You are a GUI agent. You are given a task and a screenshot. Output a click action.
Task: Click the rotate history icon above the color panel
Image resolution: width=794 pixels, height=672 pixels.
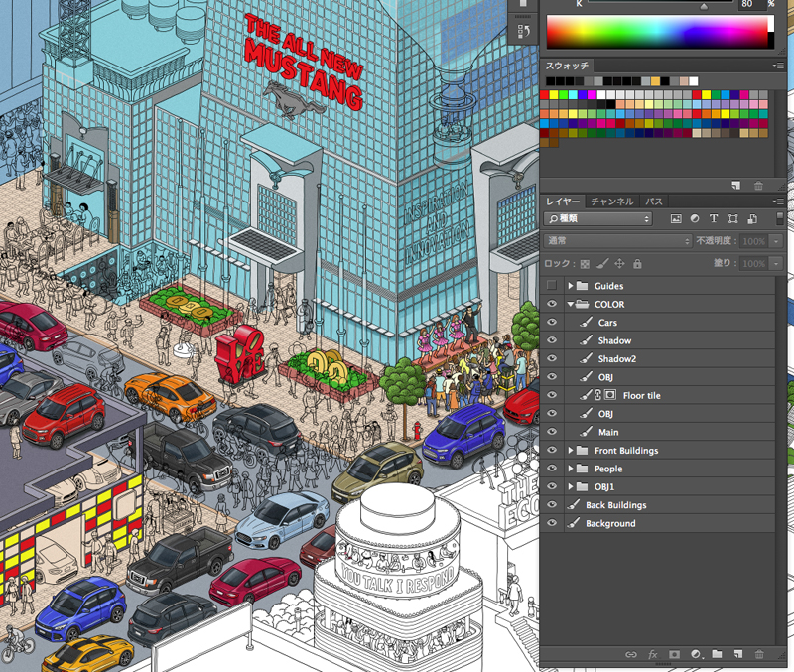(x=523, y=32)
